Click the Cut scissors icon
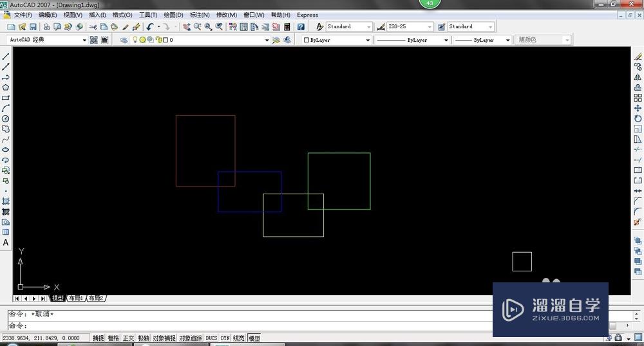Screen dimensions: 644x346 (x=93, y=26)
